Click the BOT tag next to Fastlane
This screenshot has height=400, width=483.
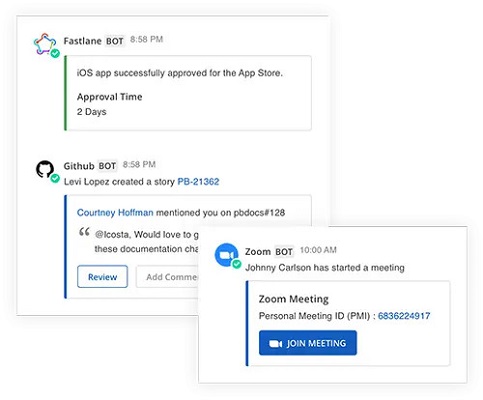pos(115,41)
